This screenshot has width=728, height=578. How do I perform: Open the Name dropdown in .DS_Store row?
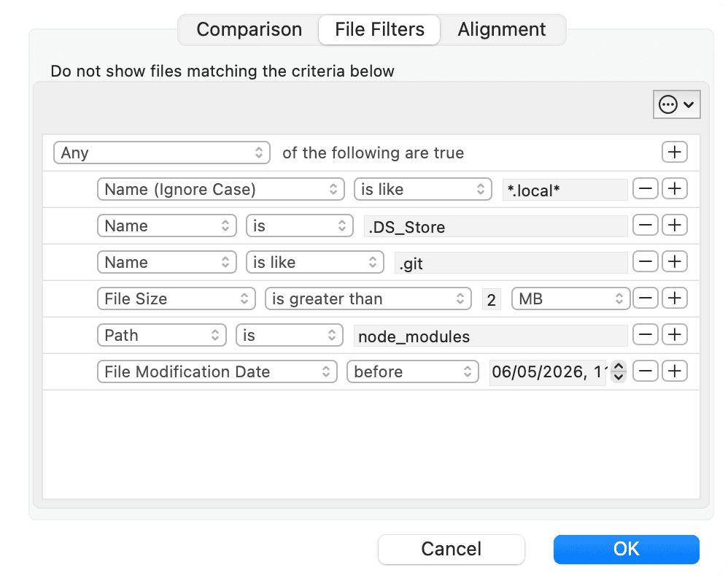pos(166,226)
